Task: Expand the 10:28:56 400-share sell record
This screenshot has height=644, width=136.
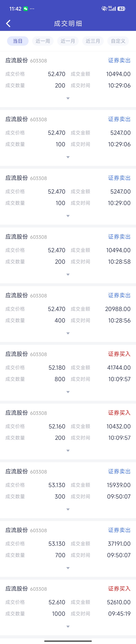Action: click(68, 333)
